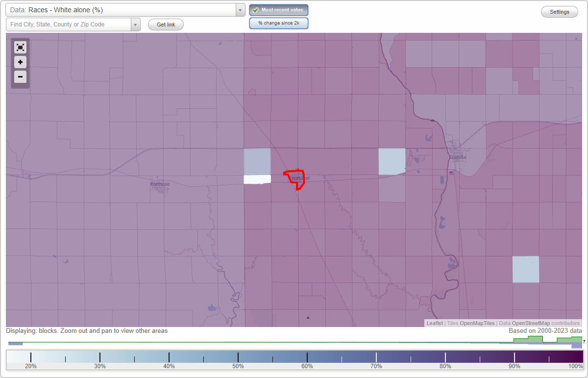
Task: Open help via the question mark icon
Action: 584,343
